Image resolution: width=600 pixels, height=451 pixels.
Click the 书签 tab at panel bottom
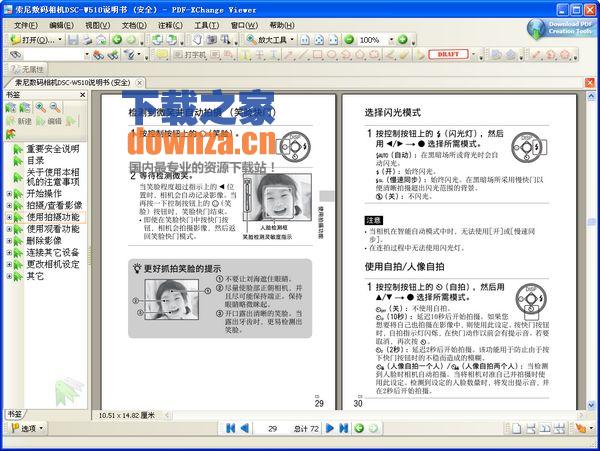point(15,414)
